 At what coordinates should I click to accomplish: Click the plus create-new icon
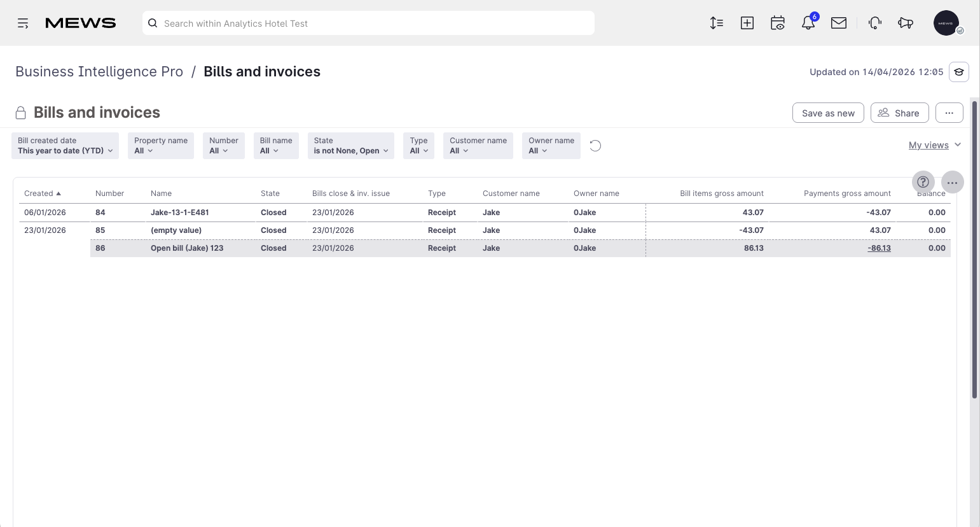tap(747, 24)
